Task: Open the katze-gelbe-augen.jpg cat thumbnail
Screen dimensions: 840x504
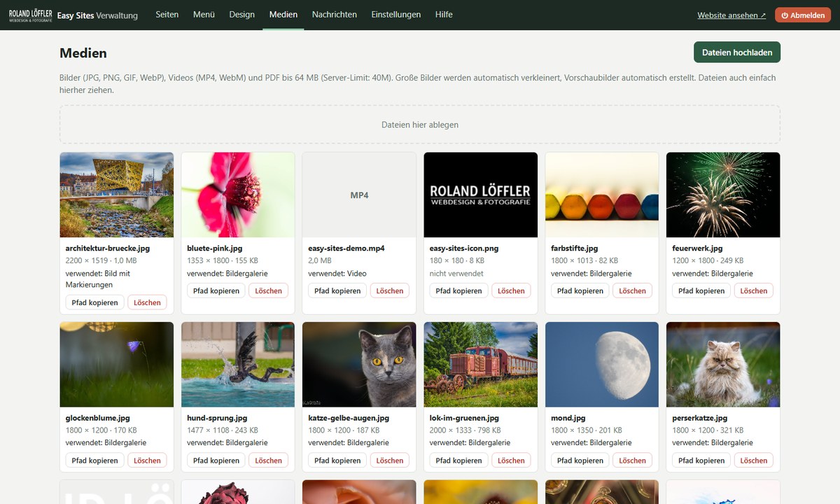Action: (x=359, y=365)
